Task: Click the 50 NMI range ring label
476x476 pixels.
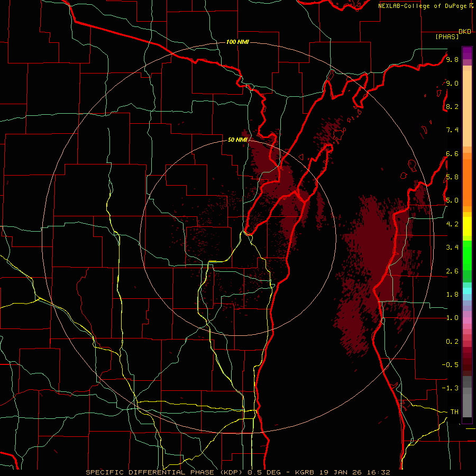Action: pyautogui.click(x=237, y=140)
